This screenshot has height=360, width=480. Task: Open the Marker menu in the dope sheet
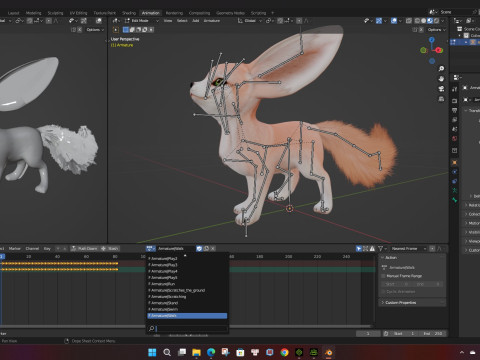(14, 248)
